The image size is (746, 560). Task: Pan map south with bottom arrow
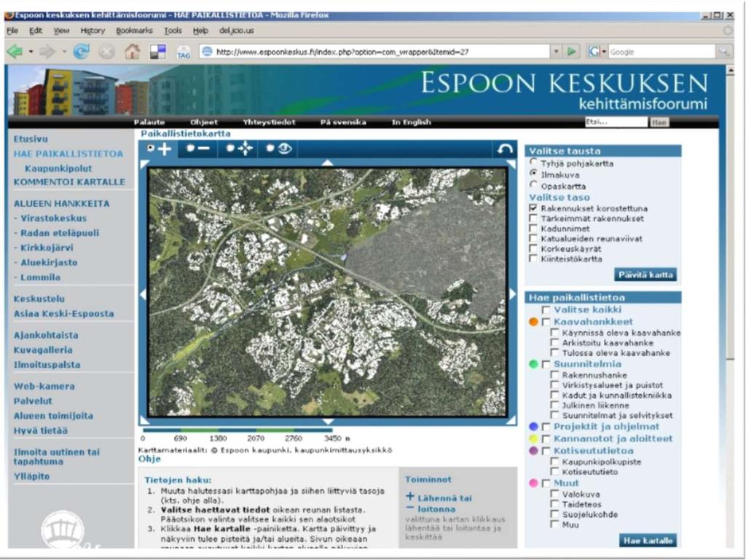pyautogui.click(x=327, y=421)
